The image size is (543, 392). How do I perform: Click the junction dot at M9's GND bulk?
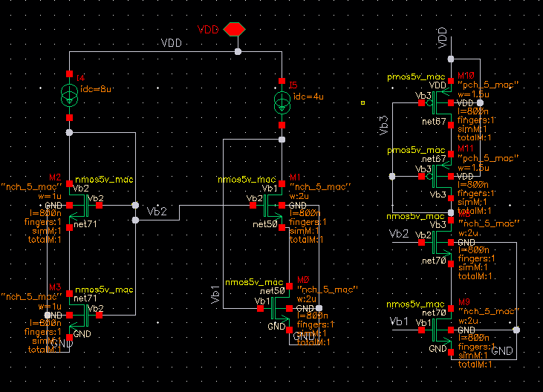pos(516,330)
